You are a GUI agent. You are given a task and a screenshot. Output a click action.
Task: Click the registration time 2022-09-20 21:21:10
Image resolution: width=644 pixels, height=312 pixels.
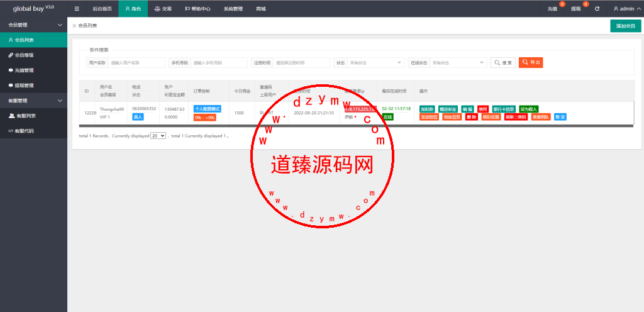(x=314, y=113)
